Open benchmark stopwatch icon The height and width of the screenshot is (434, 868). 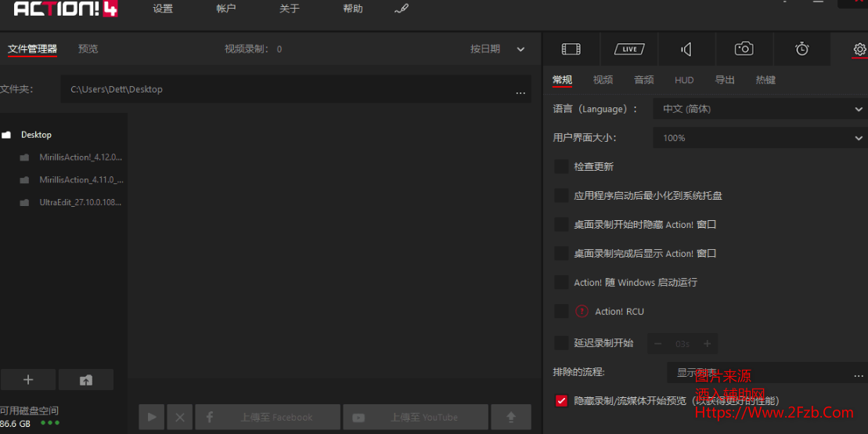click(802, 49)
